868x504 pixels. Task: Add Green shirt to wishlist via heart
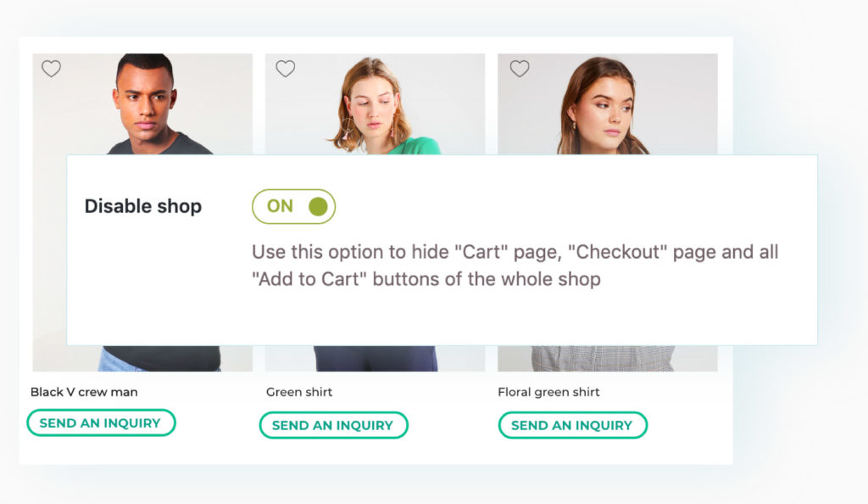pyautogui.click(x=286, y=69)
